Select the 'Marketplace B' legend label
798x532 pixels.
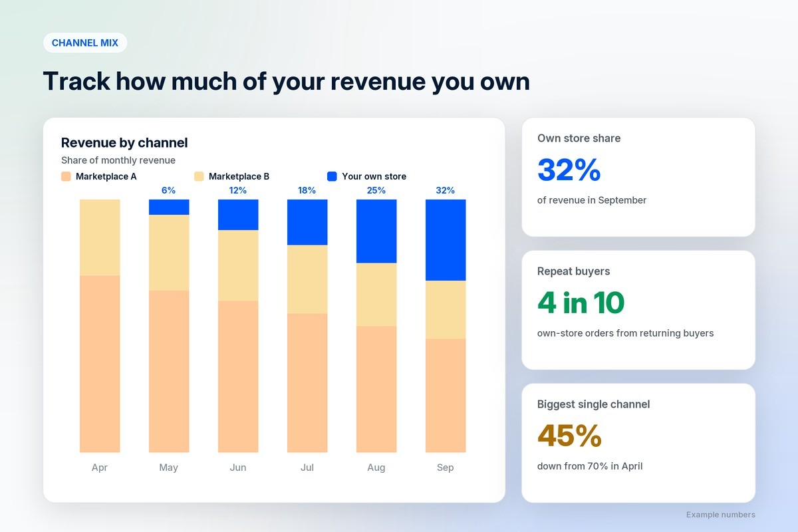(x=239, y=176)
